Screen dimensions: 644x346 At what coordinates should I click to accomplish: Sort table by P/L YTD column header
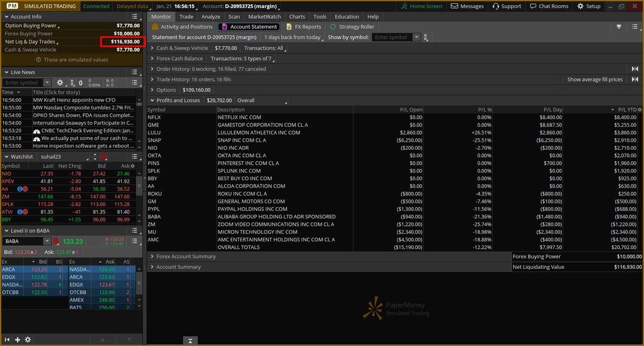[x=626, y=109]
